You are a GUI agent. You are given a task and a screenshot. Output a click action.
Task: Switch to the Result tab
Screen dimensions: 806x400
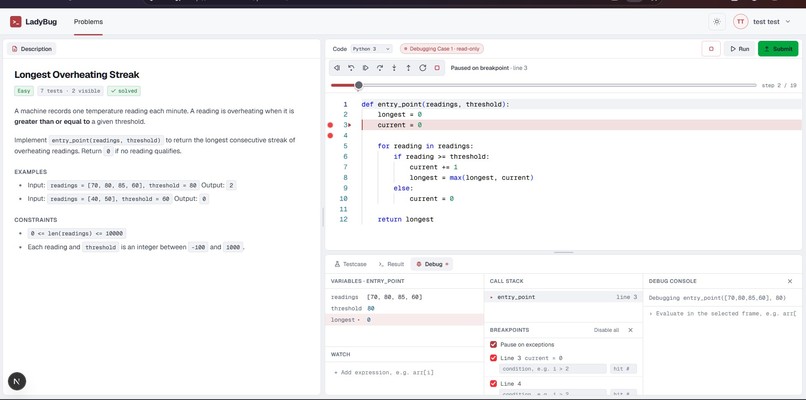tap(391, 264)
